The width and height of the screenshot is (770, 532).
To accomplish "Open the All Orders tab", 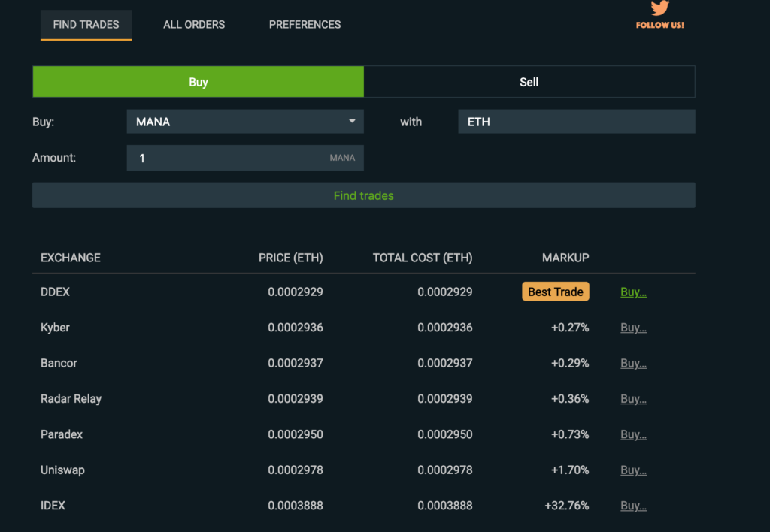I will [194, 25].
